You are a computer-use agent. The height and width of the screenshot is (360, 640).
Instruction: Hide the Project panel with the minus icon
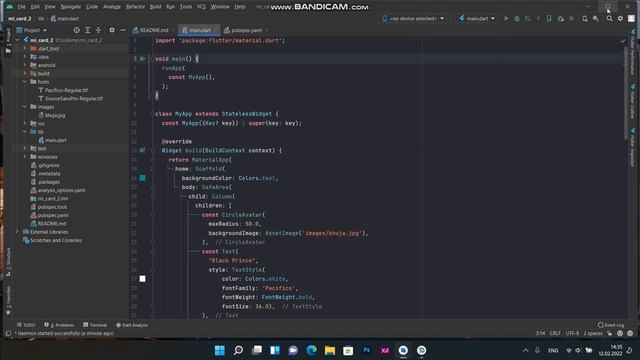(122, 30)
